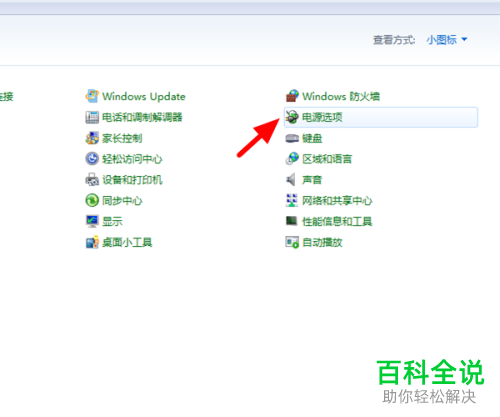500x417 pixels.
Task: Open 网络和共享中心 link
Action: pyautogui.click(x=337, y=201)
